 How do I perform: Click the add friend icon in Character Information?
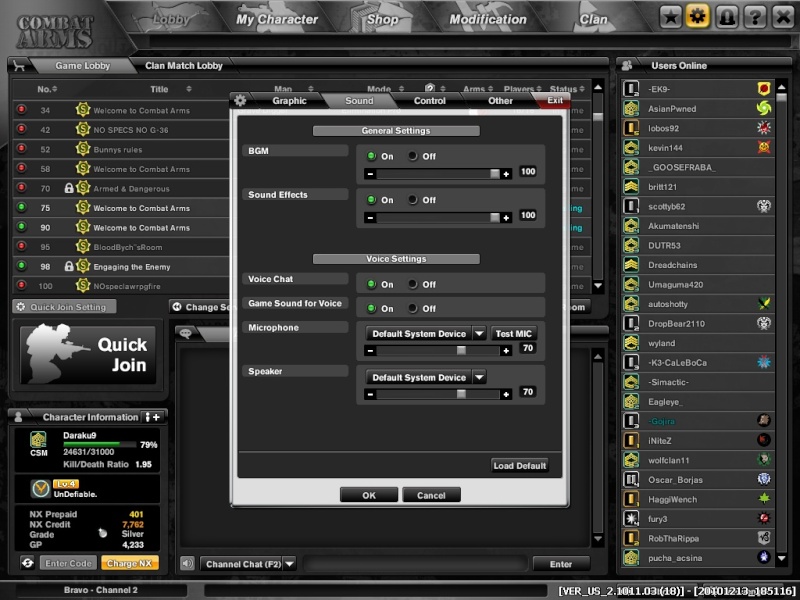153,417
